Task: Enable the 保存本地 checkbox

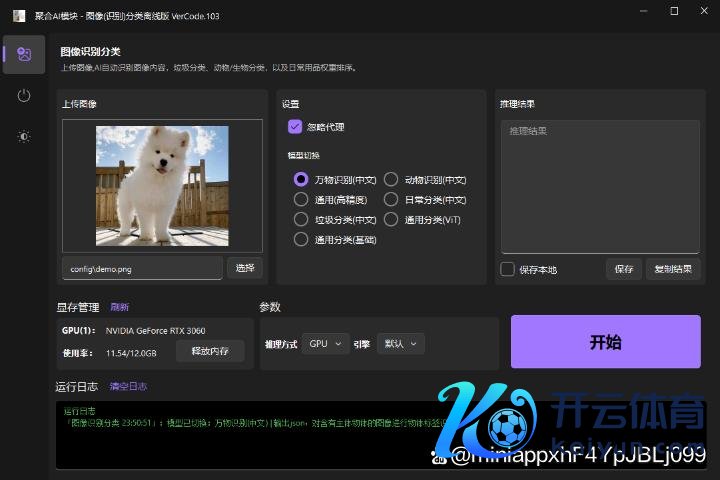Action: pyautogui.click(x=508, y=269)
